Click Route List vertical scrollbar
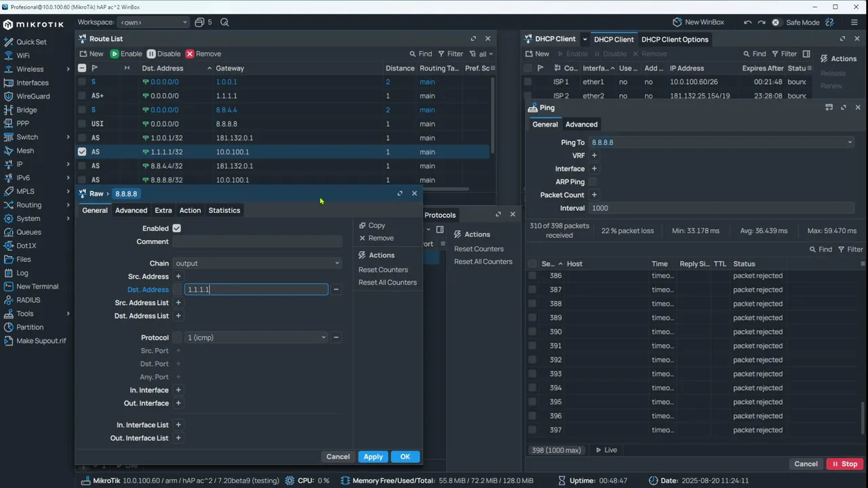The width and height of the screenshot is (868, 488). click(x=492, y=115)
